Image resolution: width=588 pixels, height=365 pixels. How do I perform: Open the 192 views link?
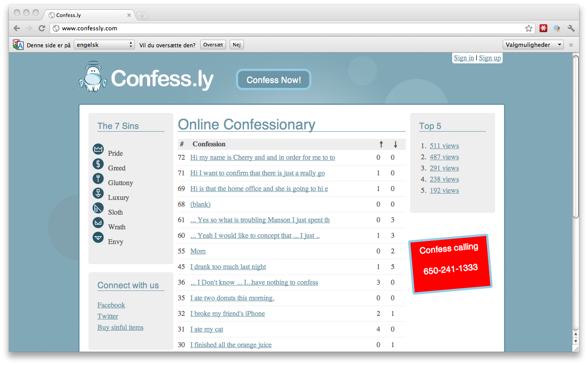point(444,191)
